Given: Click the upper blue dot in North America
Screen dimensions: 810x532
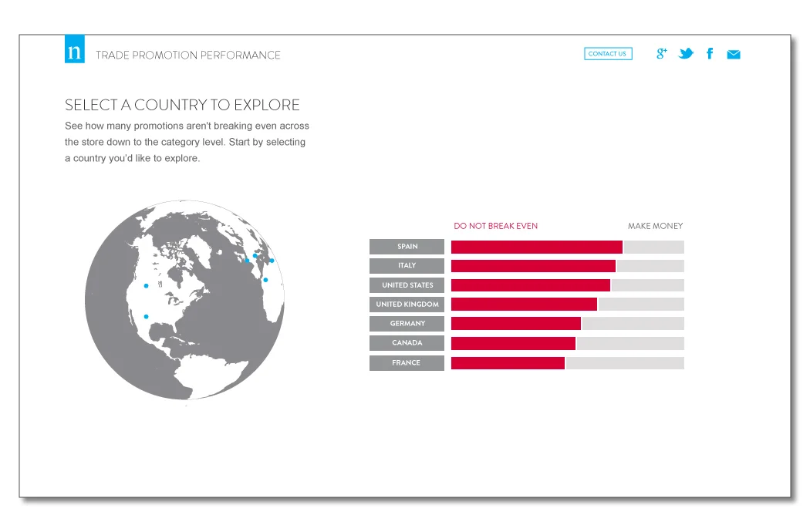Looking at the screenshot, I should [147, 285].
